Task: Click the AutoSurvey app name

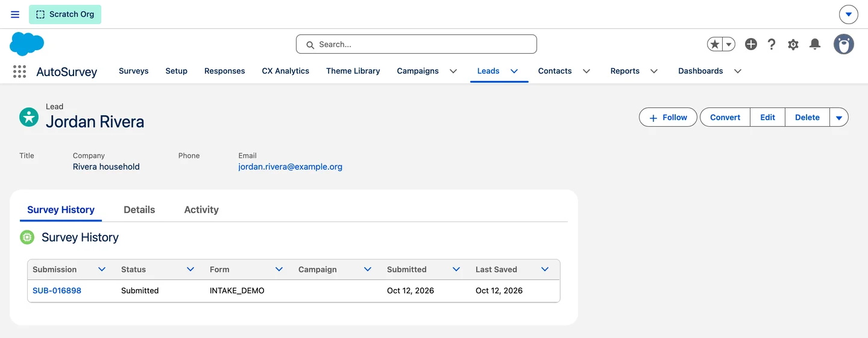Action: [66, 72]
